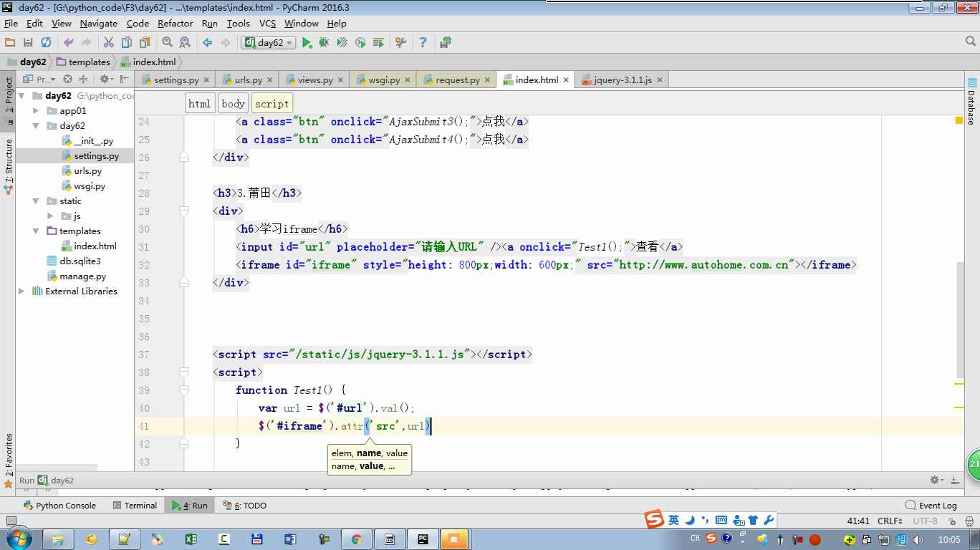This screenshot has width=980, height=550.
Task: Click the Copy toolbar icon
Action: [127, 43]
